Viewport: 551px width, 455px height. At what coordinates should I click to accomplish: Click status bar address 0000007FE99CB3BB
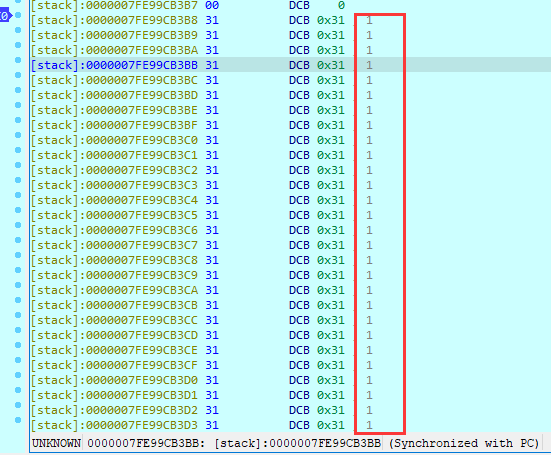(x=145, y=443)
